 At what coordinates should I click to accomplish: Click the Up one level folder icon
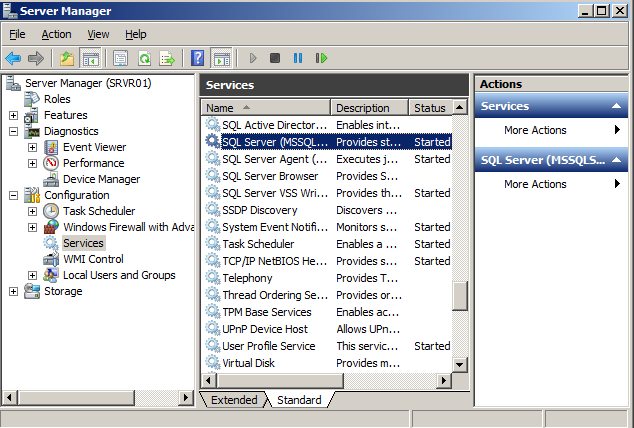pyautogui.click(x=67, y=59)
